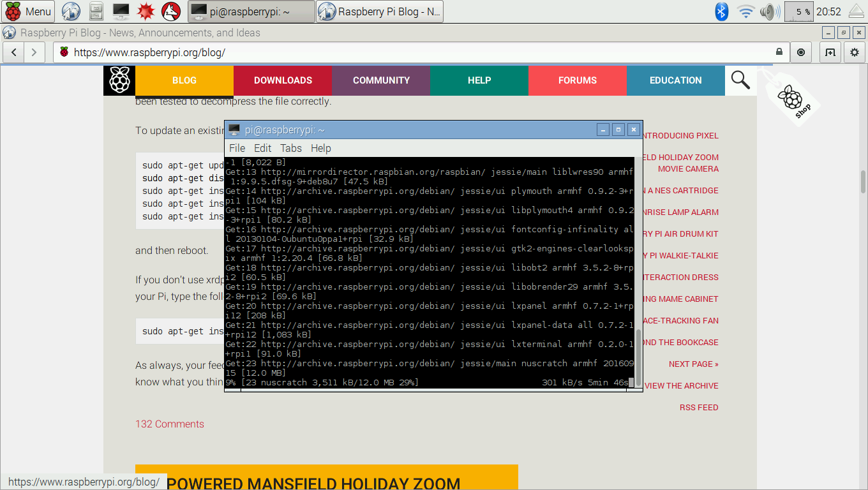The width and height of the screenshot is (868, 490).
Task: Open the volume speaker tray icon
Action: point(770,11)
